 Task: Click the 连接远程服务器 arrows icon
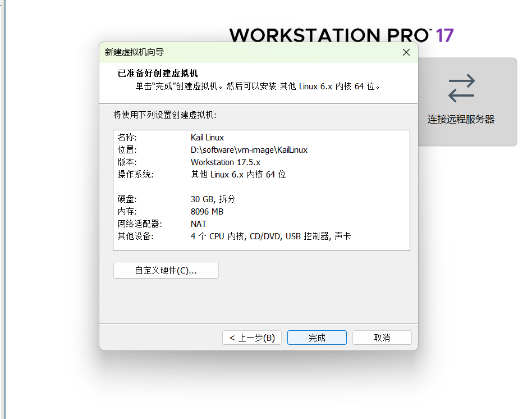pyautogui.click(x=461, y=88)
